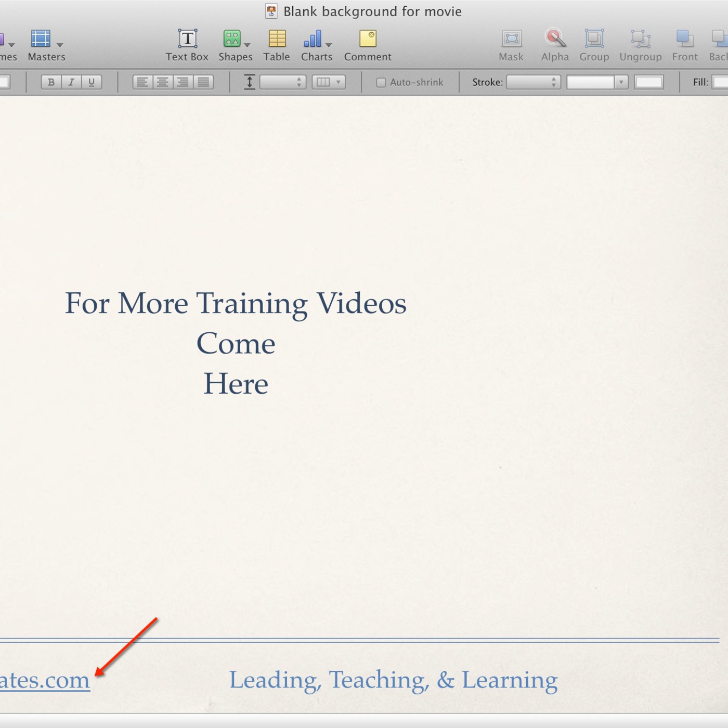The height and width of the screenshot is (728, 728).
Task: Open the line spacing dropdown
Action: [x=283, y=82]
